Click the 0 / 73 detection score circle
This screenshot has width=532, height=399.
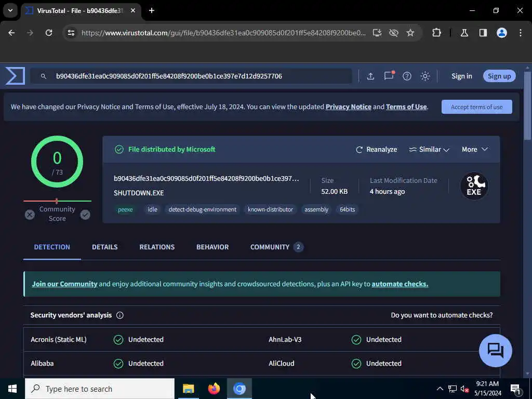[57, 162]
